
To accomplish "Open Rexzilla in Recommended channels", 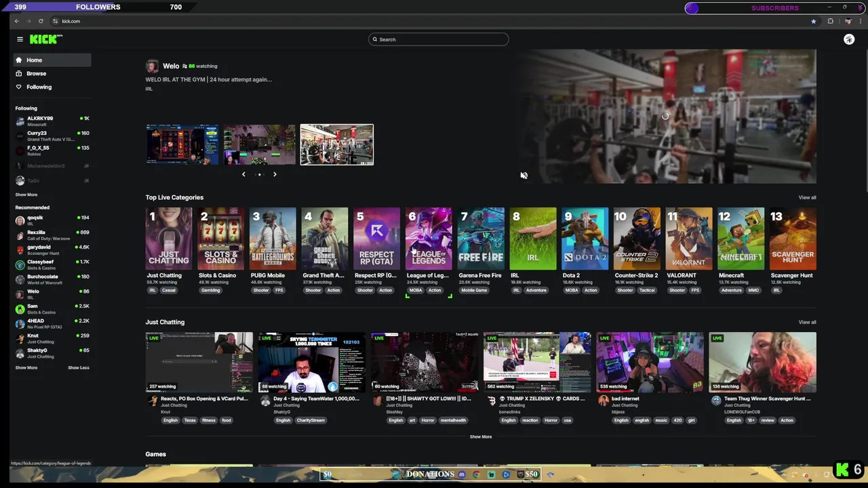I will [52, 235].
